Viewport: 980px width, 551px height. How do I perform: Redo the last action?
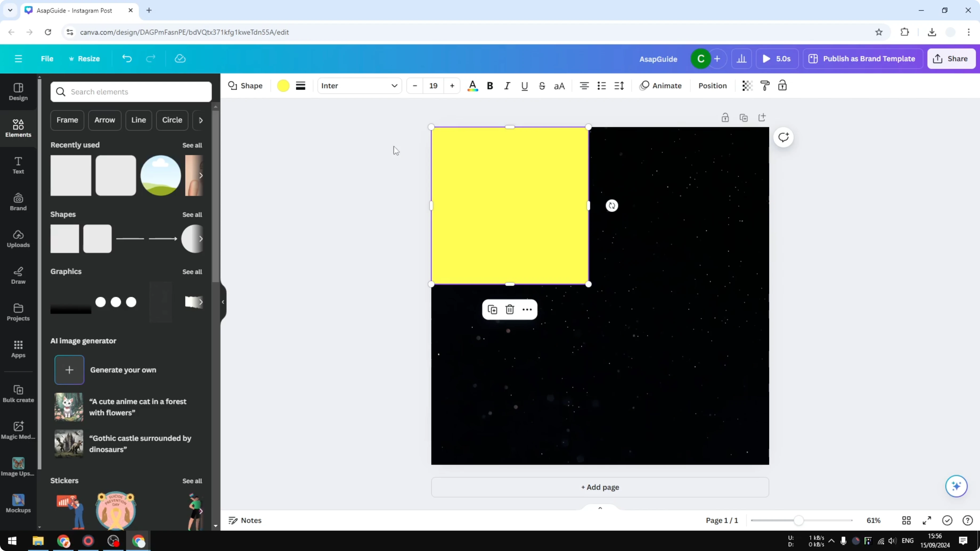click(151, 59)
